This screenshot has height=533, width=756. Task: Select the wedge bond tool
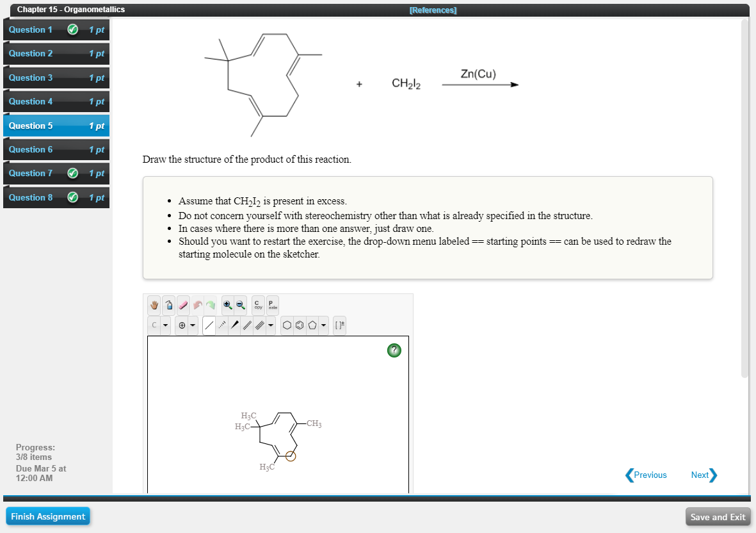coord(236,325)
